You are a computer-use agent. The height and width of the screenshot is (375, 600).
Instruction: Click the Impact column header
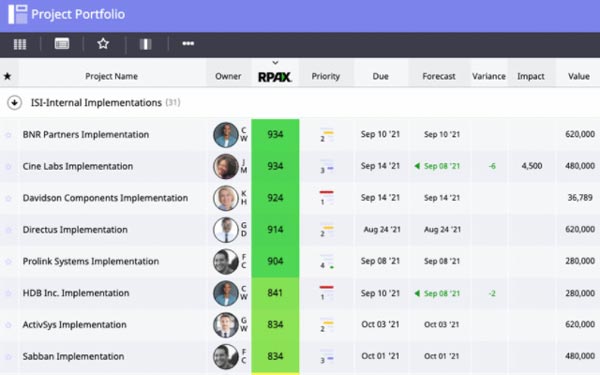(x=531, y=76)
